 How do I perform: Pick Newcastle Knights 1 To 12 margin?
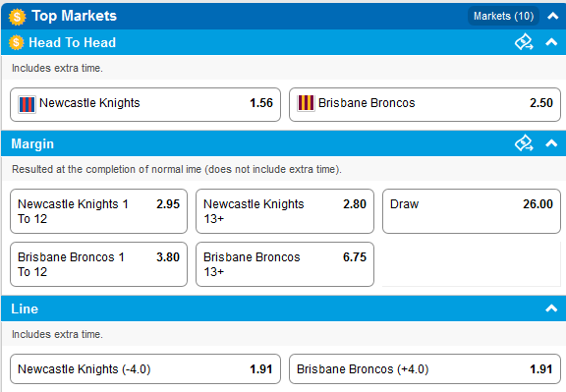(98, 211)
